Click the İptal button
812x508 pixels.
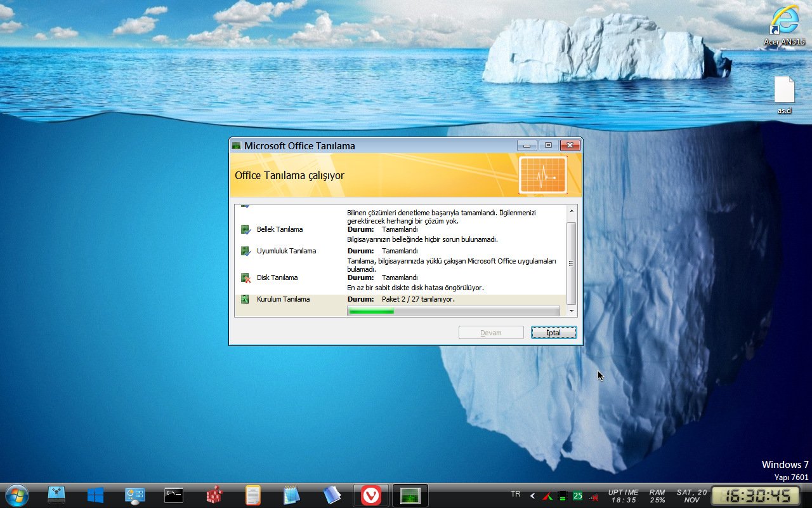pyautogui.click(x=554, y=333)
